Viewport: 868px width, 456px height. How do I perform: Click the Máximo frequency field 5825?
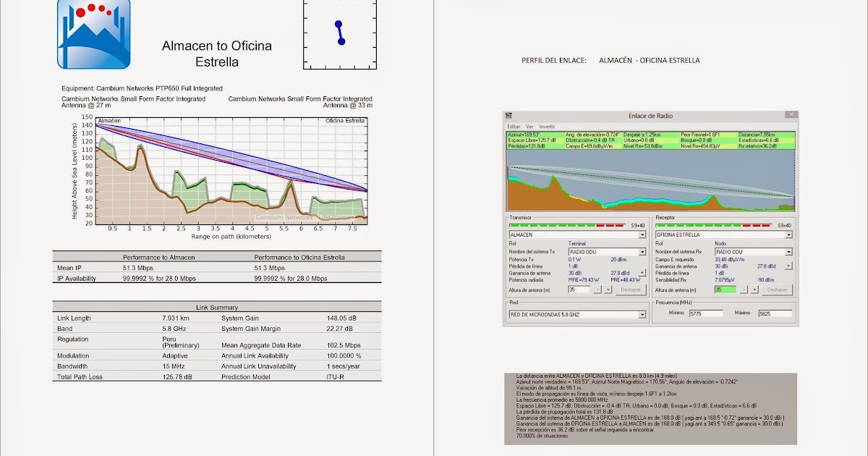point(775,314)
